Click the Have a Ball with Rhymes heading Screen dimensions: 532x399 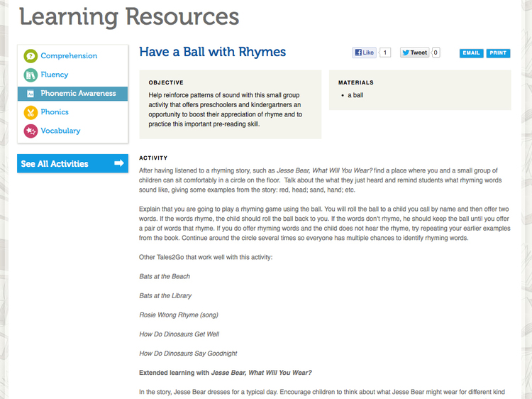212,52
